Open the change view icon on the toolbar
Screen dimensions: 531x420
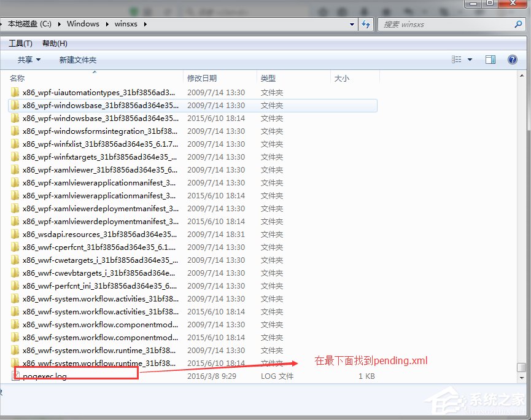click(457, 60)
